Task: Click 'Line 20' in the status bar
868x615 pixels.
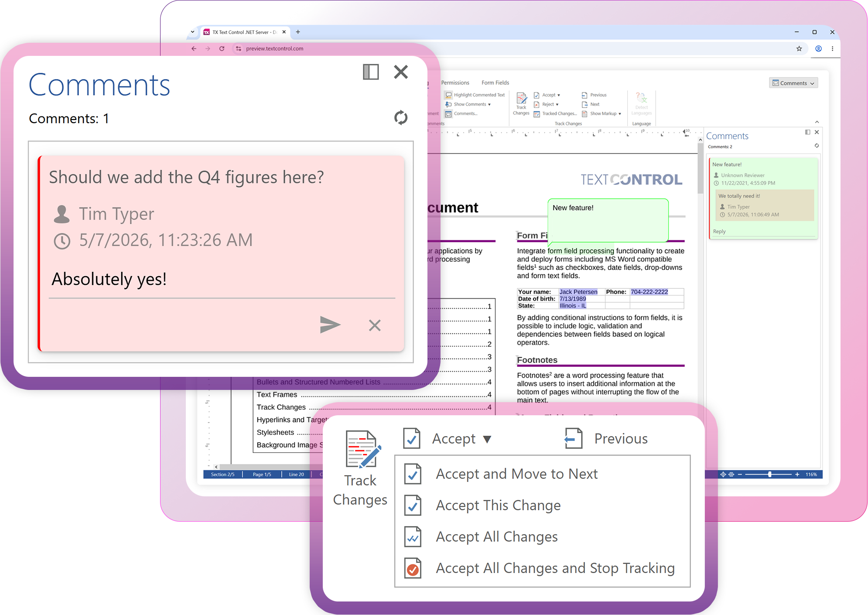Action: pos(296,475)
